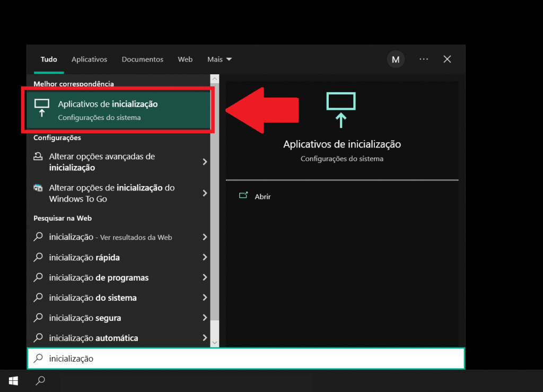Screen dimensions: 543x392
Task: Select inicialização de programas web suggestion
Action: (99, 277)
